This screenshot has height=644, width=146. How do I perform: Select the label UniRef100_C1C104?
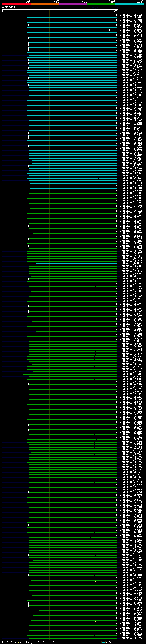pos(131,248)
